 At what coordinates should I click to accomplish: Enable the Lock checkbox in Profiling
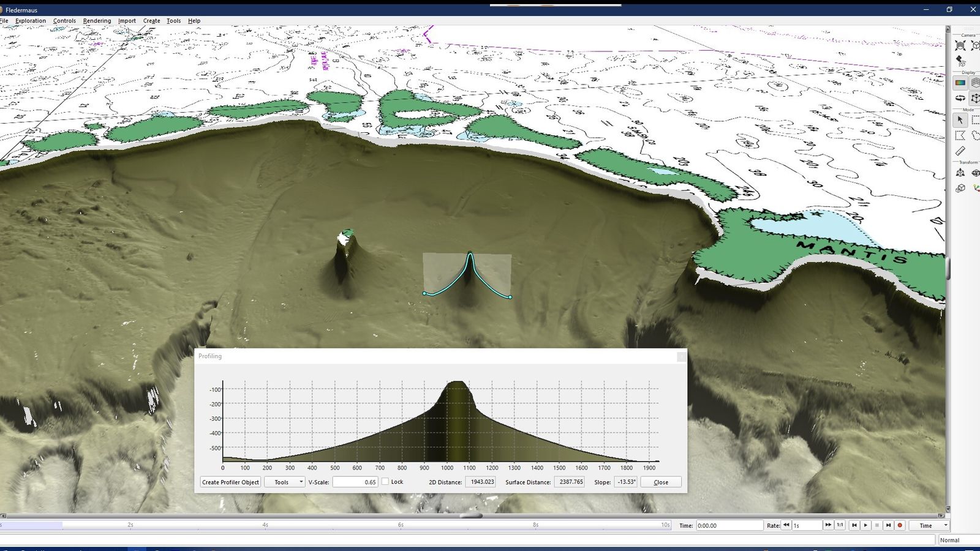coord(385,482)
